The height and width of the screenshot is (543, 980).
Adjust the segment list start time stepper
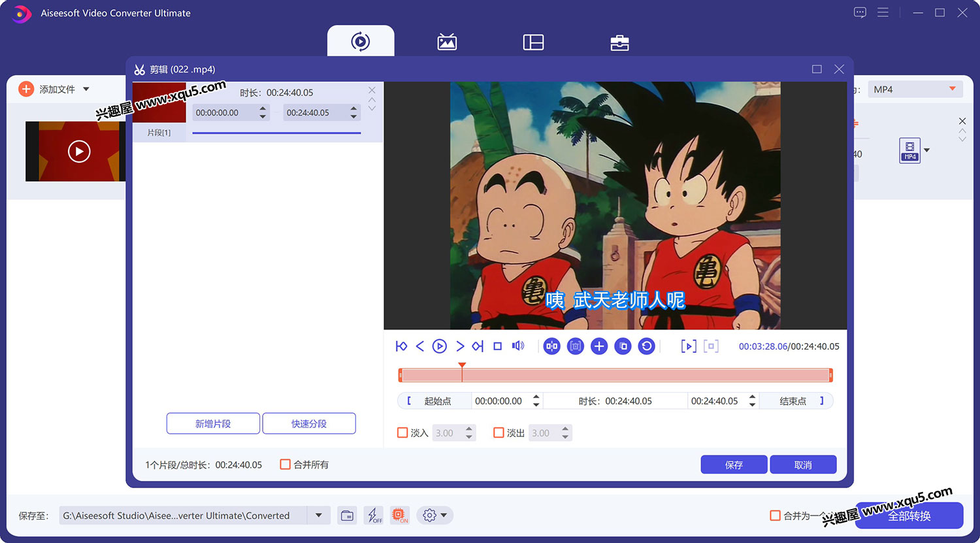tap(263, 113)
